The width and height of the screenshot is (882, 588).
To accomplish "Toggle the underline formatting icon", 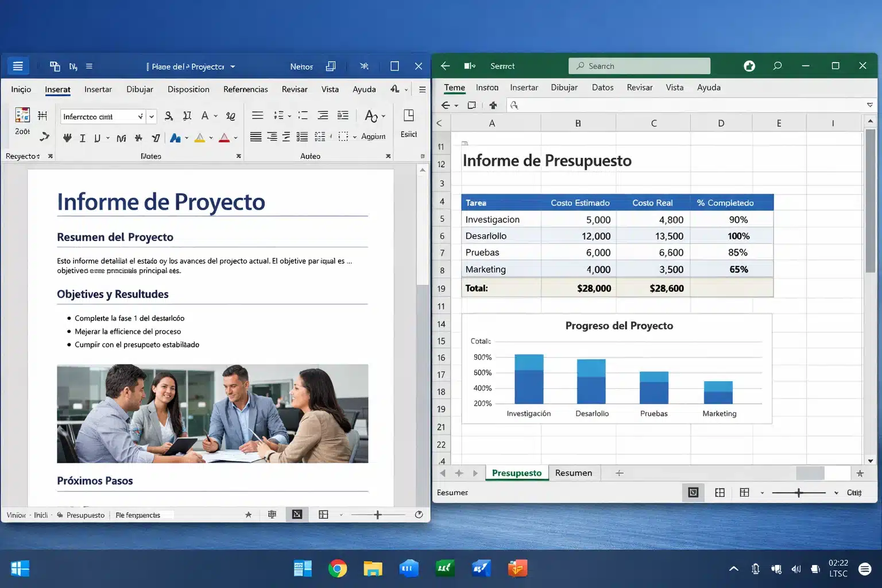I will point(98,137).
